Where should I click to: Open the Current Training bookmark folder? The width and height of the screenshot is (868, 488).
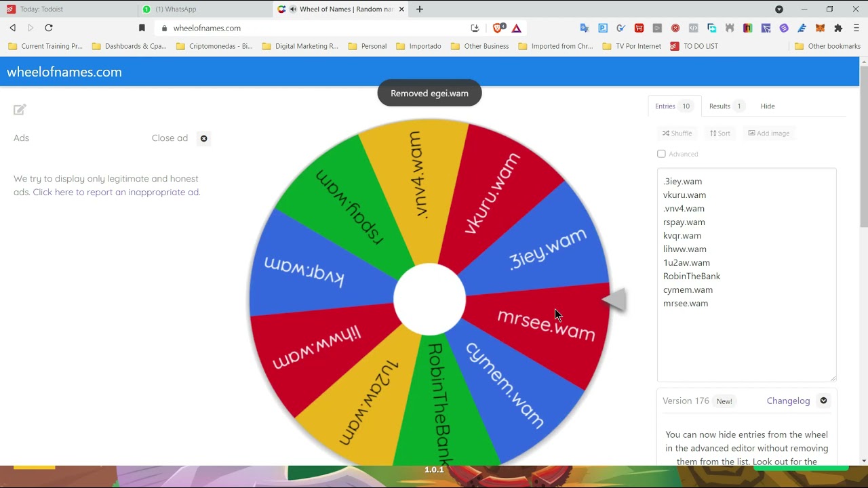[45, 46]
